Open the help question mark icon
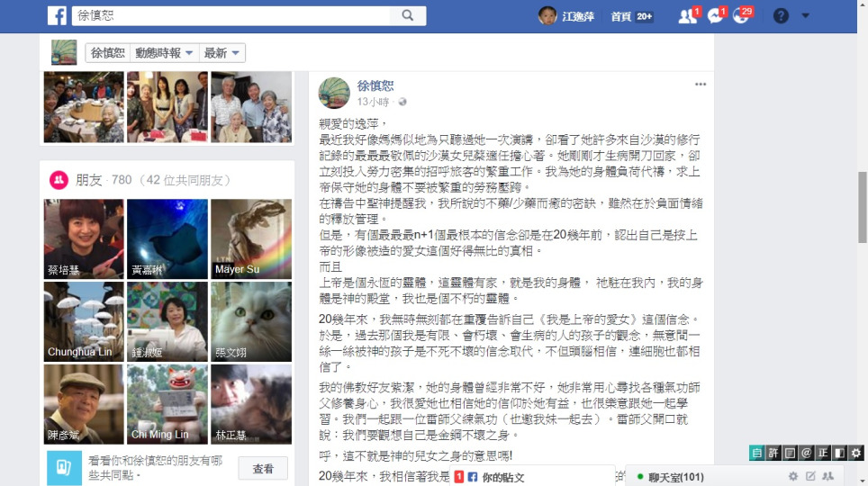This screenshot has width=868, height=486. click(781, 16)
